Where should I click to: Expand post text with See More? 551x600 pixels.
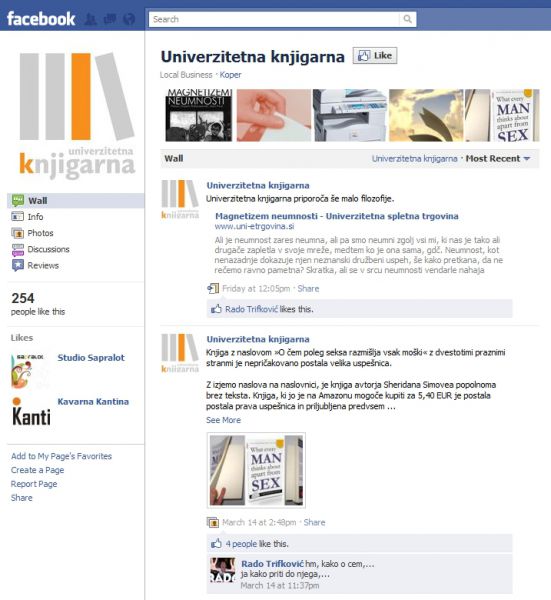tap(223, 420)
